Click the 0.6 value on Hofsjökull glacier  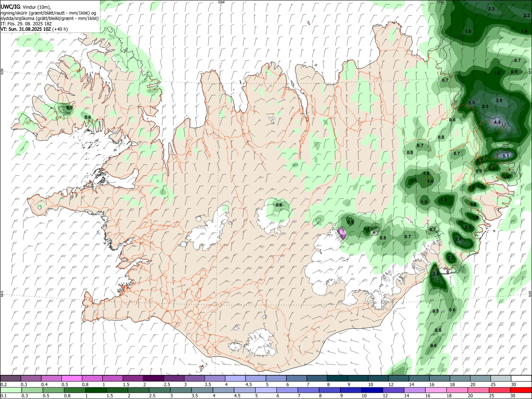[279, 204]
